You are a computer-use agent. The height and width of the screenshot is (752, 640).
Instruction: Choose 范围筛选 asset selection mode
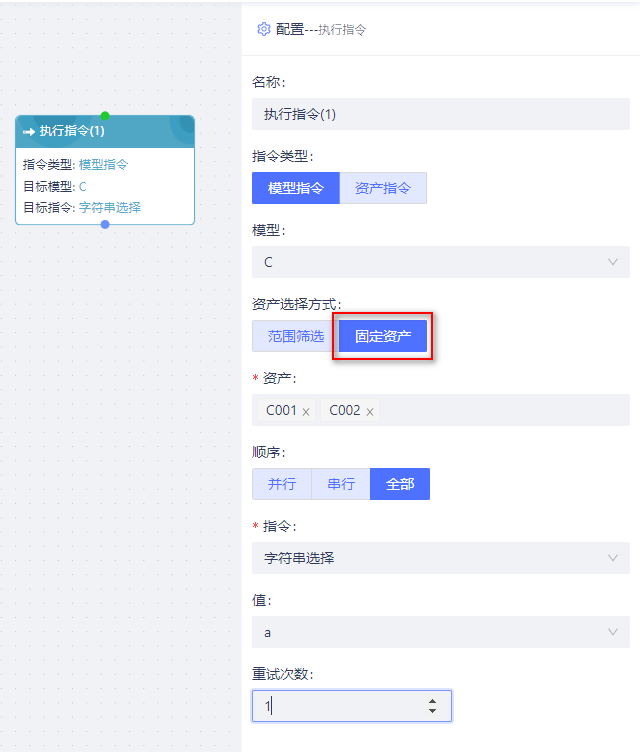tap(296, 336)
